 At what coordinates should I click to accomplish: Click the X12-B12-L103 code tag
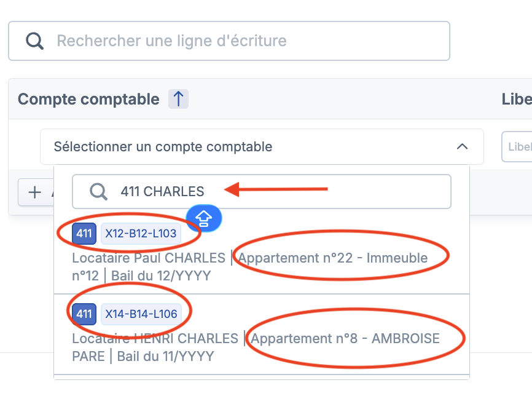coord(141,234)
